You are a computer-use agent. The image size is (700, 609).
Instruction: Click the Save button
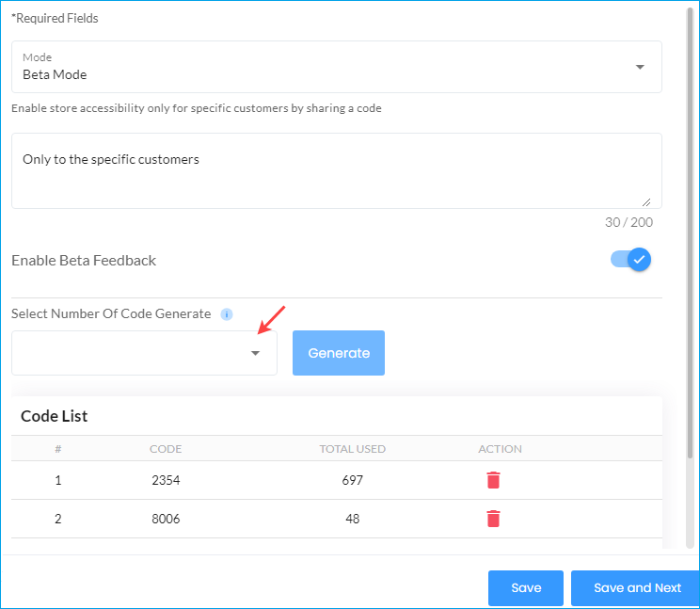(x=526, y=587)
